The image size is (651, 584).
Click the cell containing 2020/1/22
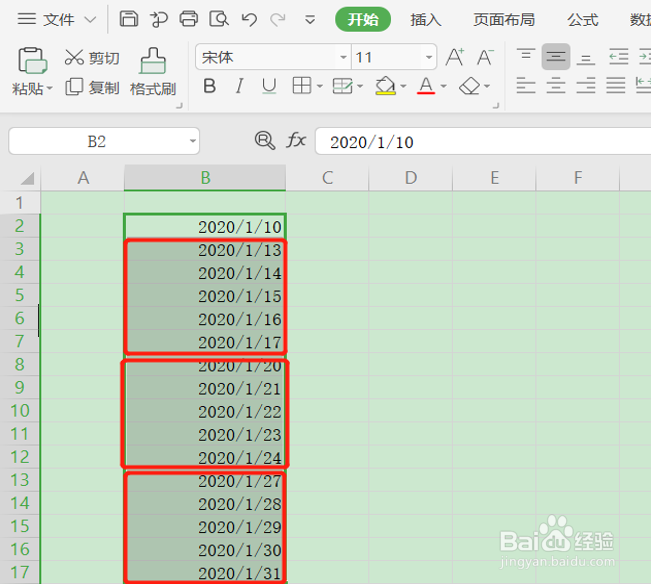(x=205, y=411)
